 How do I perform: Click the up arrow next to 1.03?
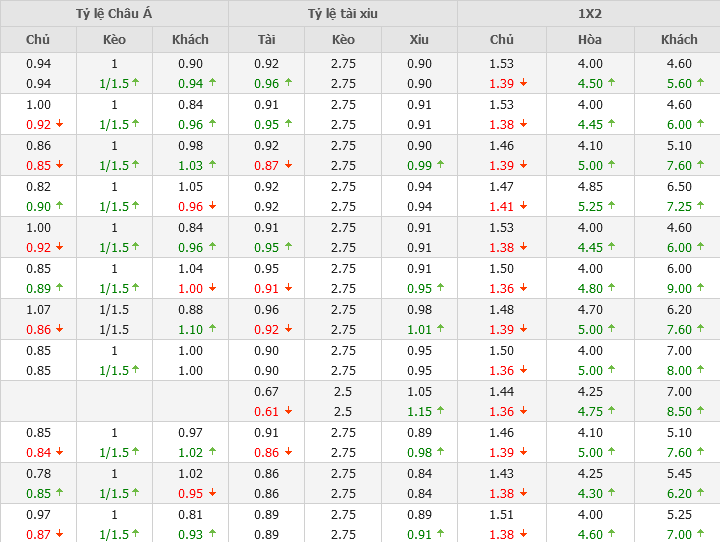[x=212, y=165]
